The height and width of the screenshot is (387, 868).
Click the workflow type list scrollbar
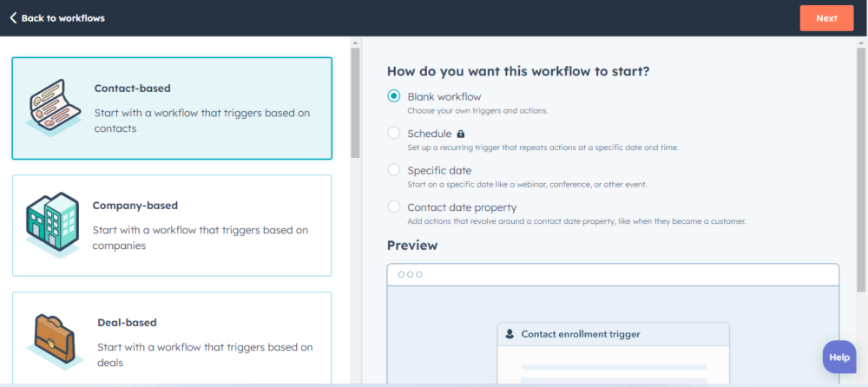tap(355, 102)
